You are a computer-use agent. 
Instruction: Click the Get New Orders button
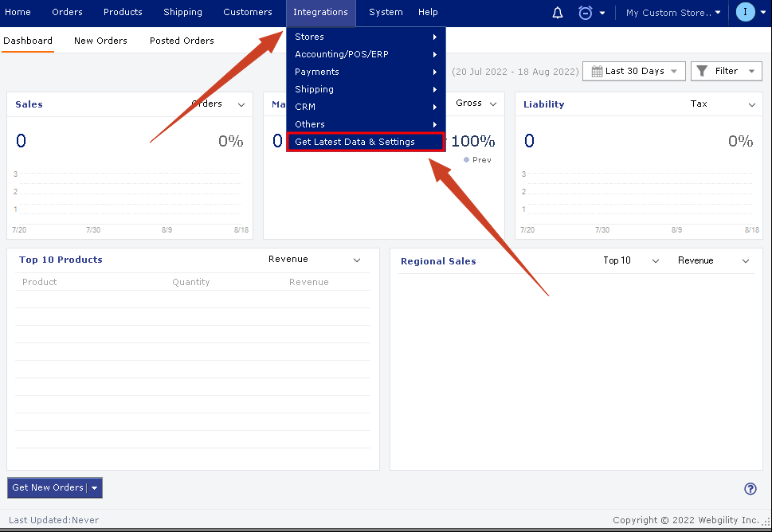[x=48, y=487]
